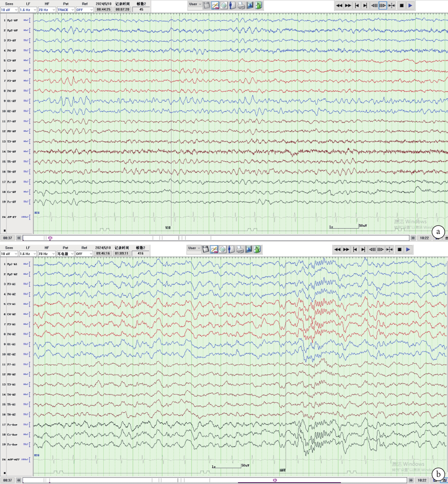Stop playback in panel a
This screenshot has width=448, height=484.
coord(402,5)
